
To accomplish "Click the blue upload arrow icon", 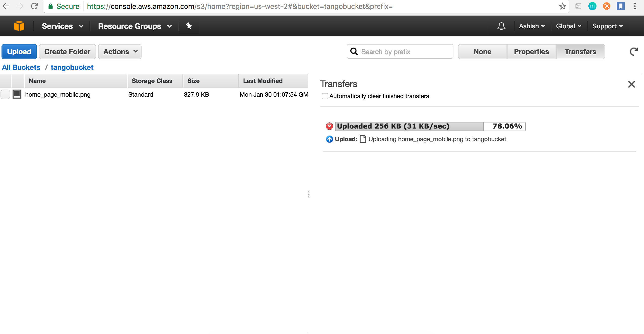I will point(329,139).
